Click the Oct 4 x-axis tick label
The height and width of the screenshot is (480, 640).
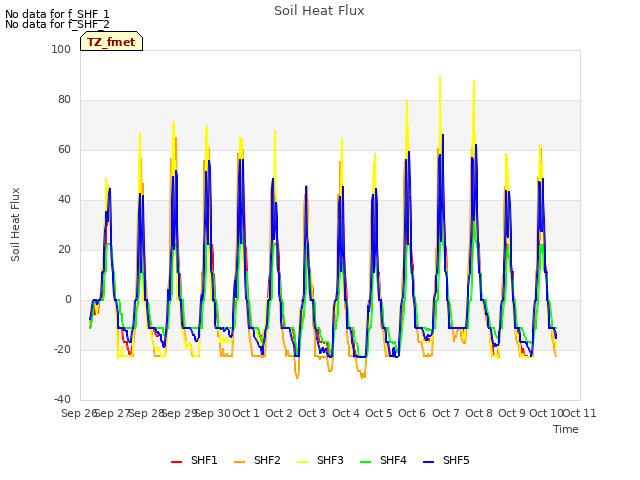346,413
